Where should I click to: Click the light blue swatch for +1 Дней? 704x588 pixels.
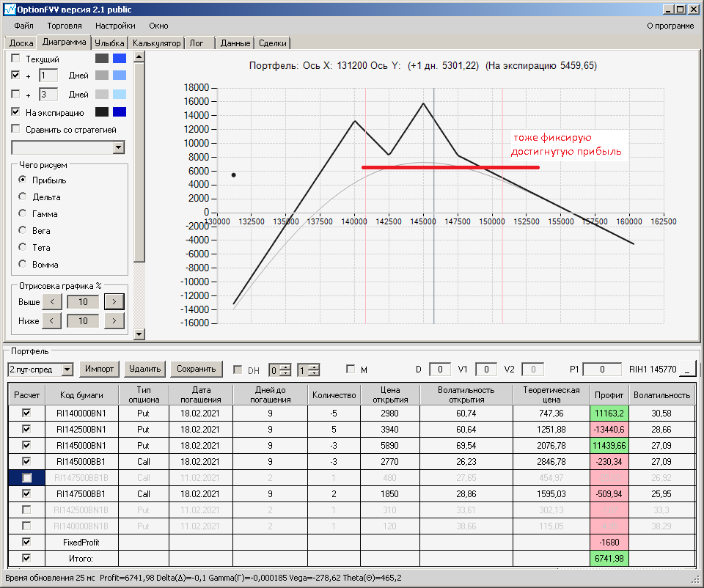[120, 75]
